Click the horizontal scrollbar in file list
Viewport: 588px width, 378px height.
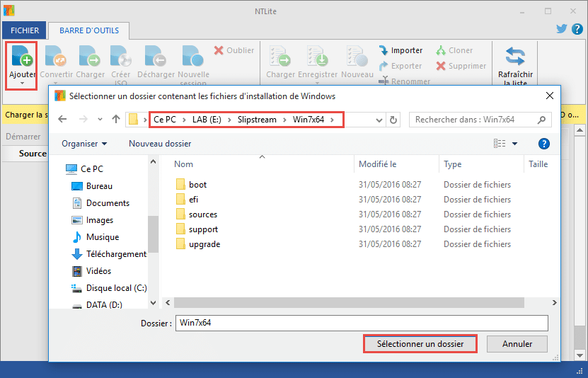[349, 303]
